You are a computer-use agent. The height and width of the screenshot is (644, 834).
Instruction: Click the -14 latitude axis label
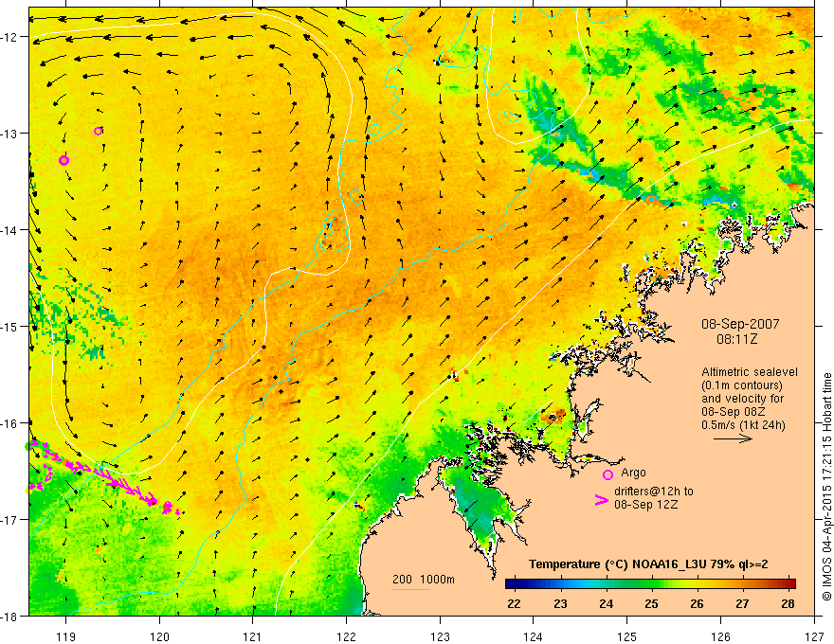10,230
